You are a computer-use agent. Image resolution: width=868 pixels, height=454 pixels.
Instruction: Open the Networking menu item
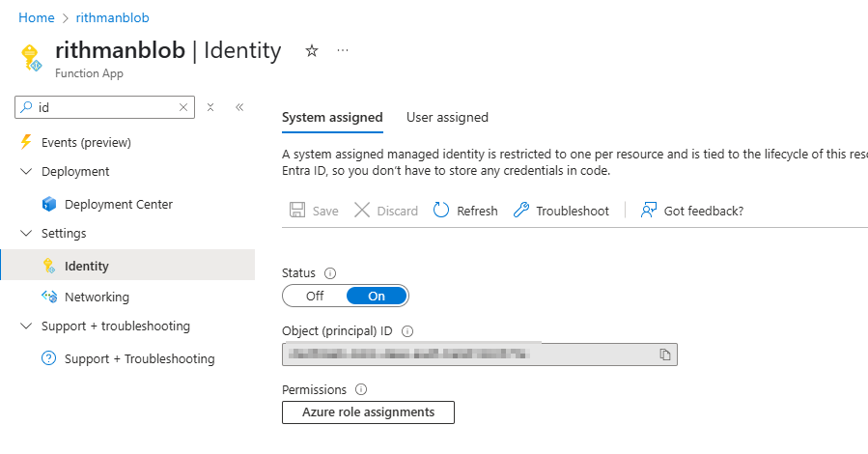[x=97, y=297]
